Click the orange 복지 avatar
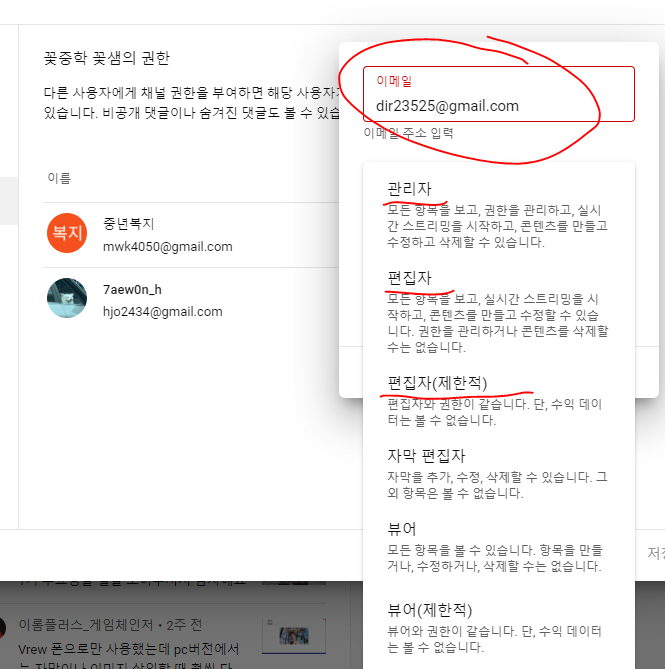665x669 pixels. click(x=67, y=233)
